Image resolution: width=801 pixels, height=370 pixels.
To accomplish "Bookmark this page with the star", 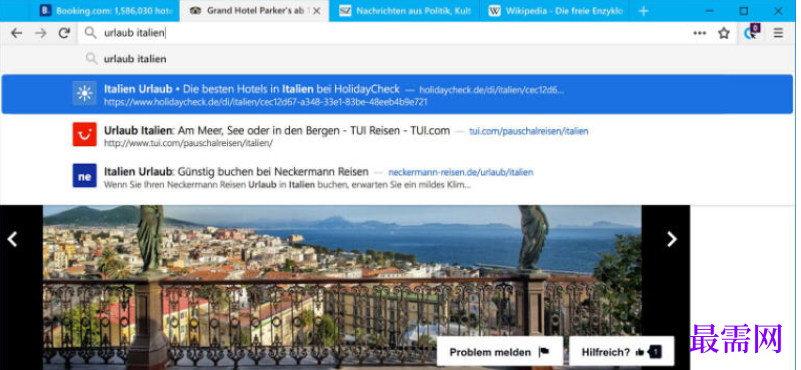I will point(724,33).
